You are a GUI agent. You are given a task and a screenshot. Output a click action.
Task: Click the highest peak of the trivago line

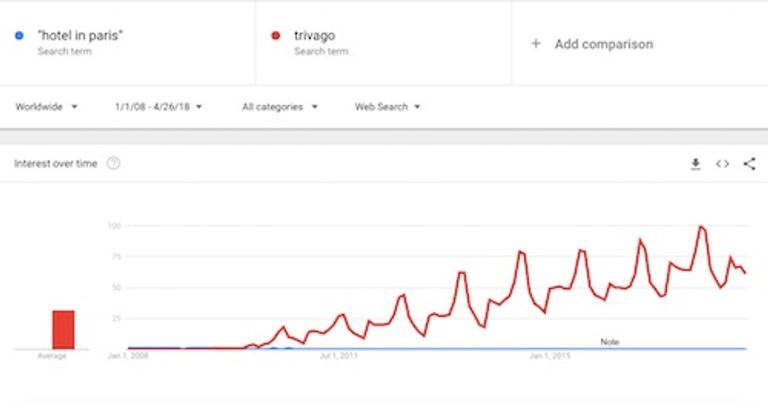coord(701,226)
